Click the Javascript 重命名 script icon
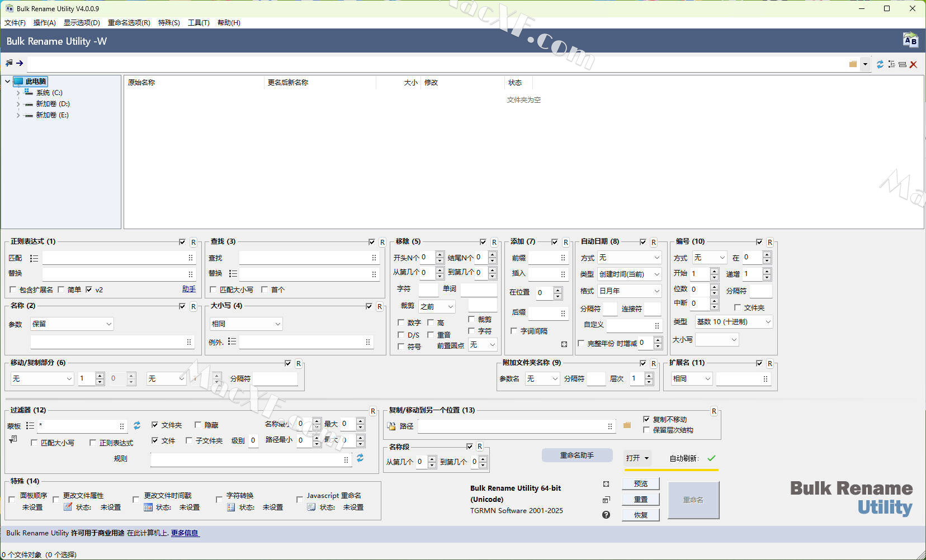The height and width of the screenshot is (560, 926). point(311,507)
